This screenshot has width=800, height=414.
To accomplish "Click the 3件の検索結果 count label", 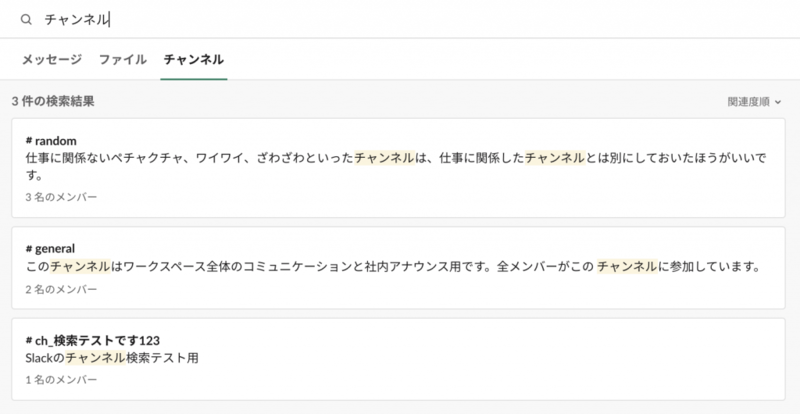I will tap(53, 102).
